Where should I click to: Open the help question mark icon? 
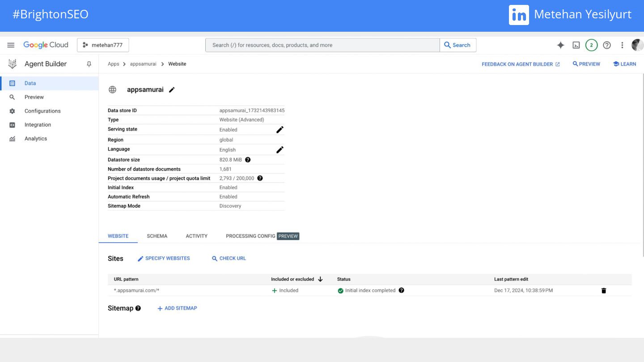click(x=607, y=45)
